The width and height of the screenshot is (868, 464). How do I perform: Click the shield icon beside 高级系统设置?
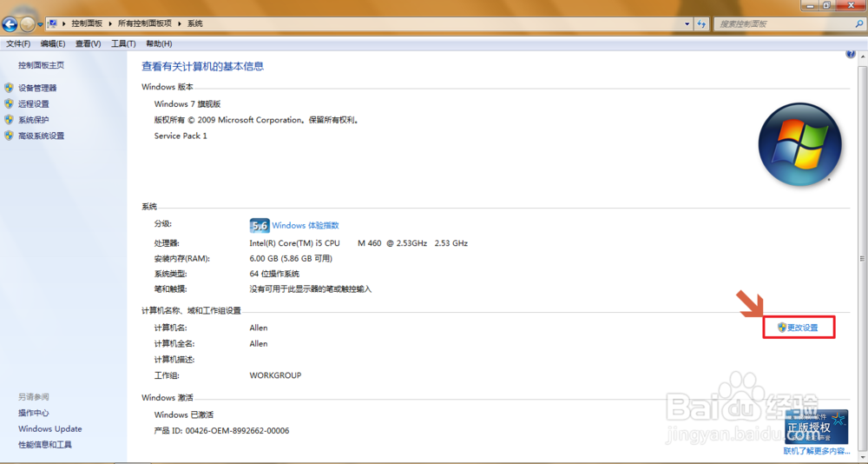coord(9,136)
